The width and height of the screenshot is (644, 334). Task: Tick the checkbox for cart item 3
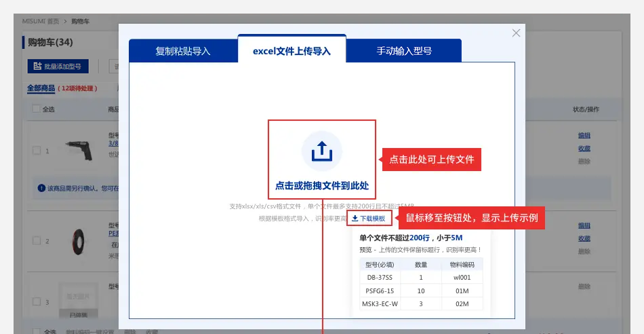click(x=37, y=301)
